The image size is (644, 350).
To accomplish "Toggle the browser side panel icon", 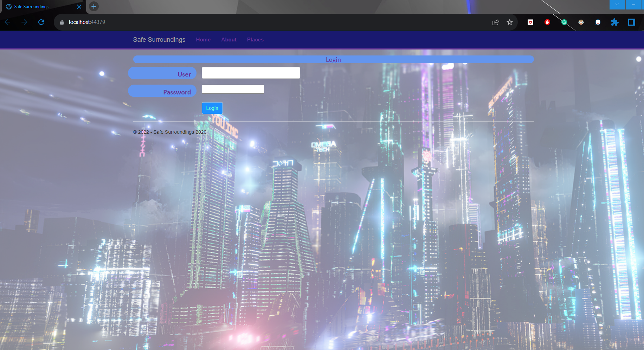I will (632, 22).
